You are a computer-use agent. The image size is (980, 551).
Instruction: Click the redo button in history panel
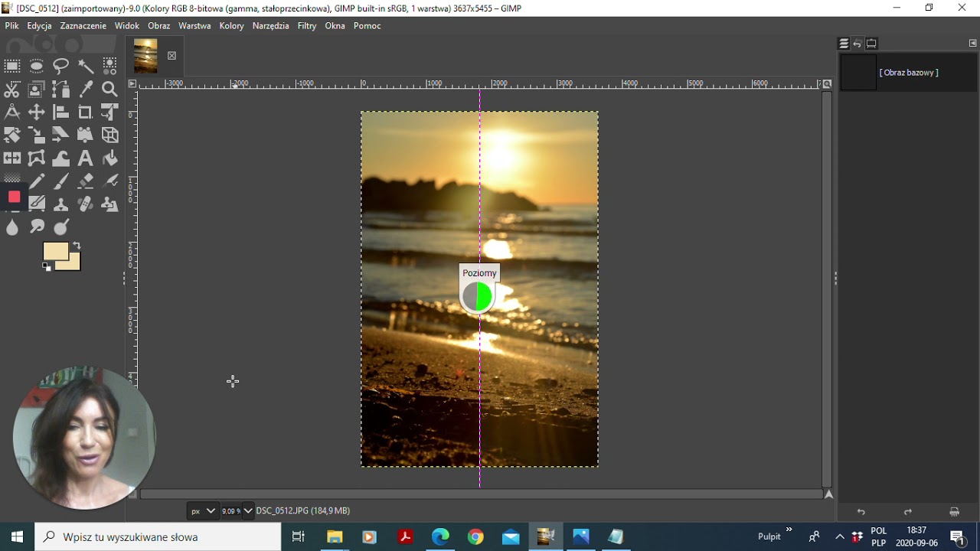[x=908, y=512]
